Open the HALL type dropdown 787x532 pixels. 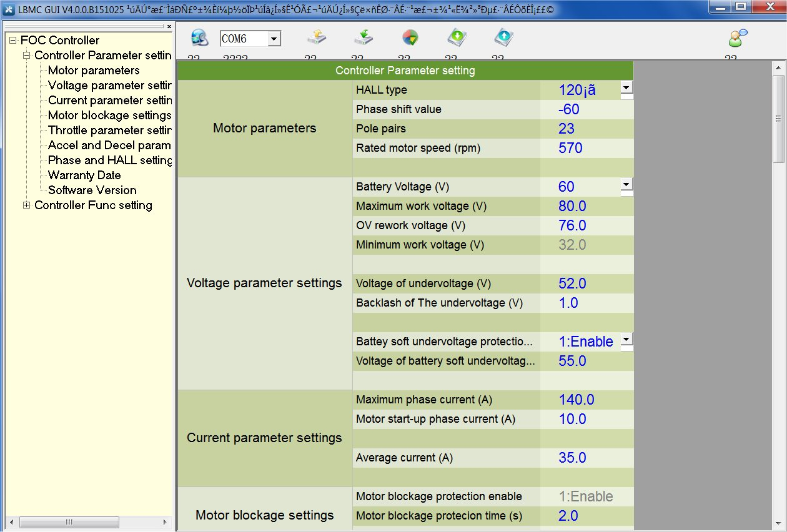coord(626,88)
